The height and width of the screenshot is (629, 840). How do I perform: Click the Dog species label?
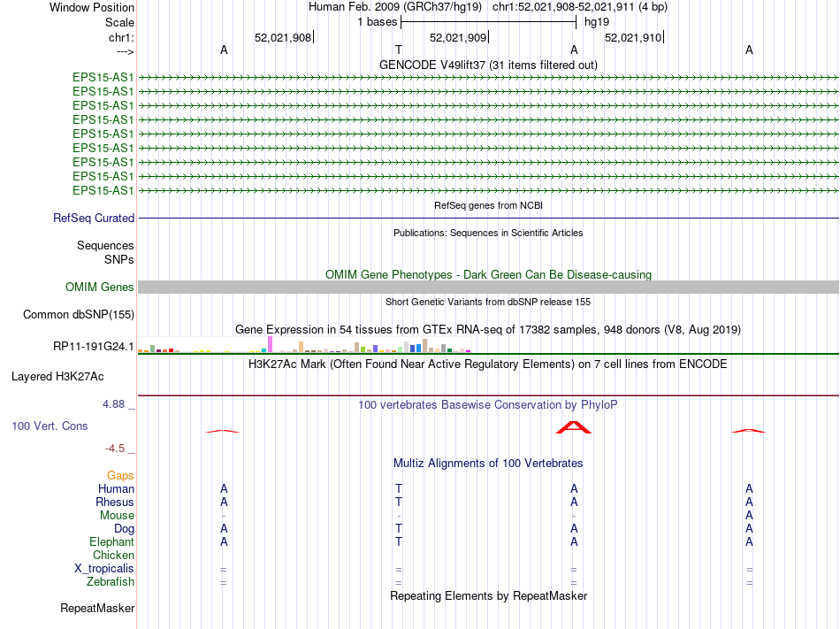124,529
